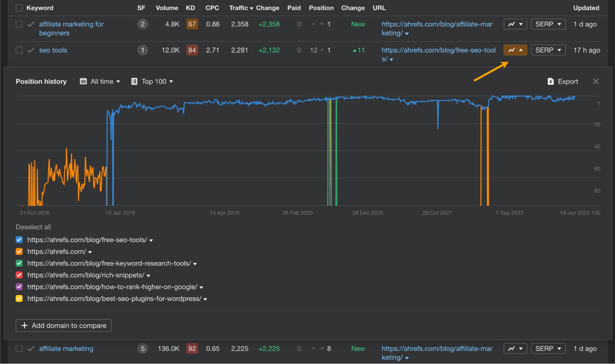Image resolution: width=615 pixels, height=364 pixels.
Task: Click the SERP dropdown for seo tools row
Action: pos(547,50)
